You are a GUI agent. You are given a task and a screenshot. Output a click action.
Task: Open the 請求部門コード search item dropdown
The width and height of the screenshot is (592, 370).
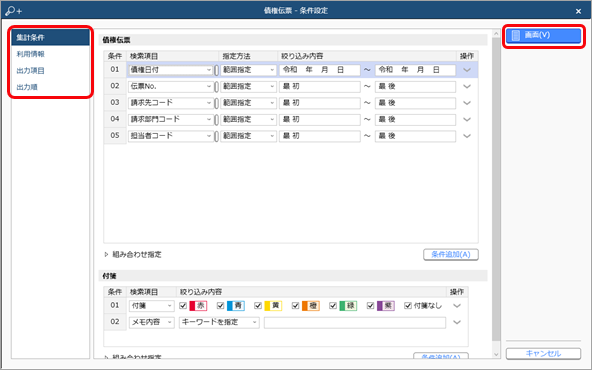[170, 119]
